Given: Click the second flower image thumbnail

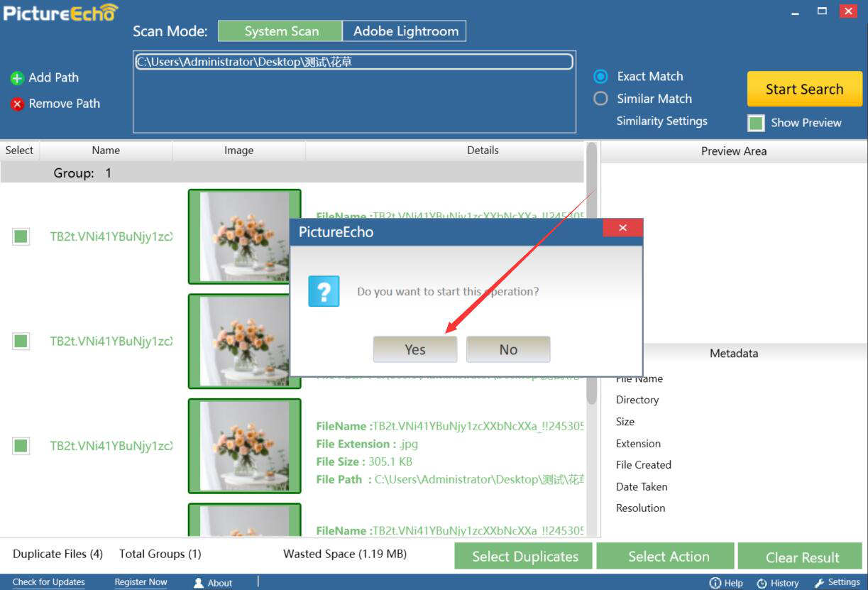Looking at the screenshot, I should (245, 342).
